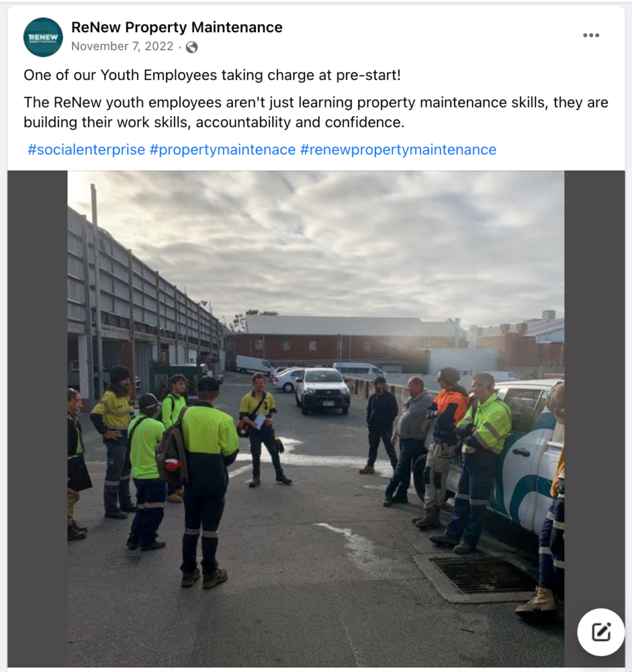Open the post photo of the pre-start meeting
The width and height of the screenshot is (632, 672).
click(x=316, y=419)
